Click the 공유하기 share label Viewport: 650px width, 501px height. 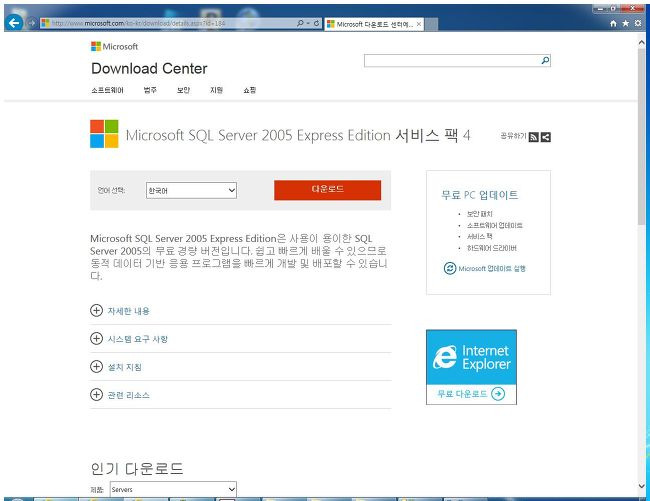(x=513, y=136)
